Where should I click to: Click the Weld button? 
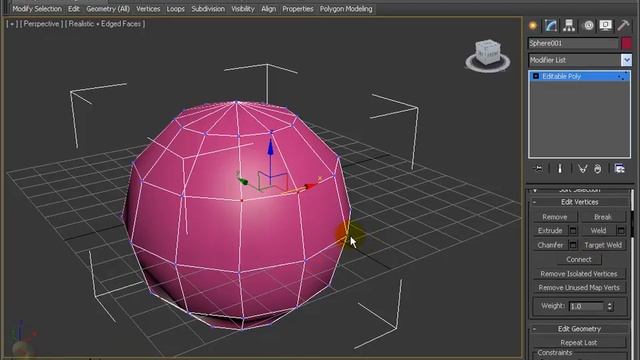click(x=598, y=231)
